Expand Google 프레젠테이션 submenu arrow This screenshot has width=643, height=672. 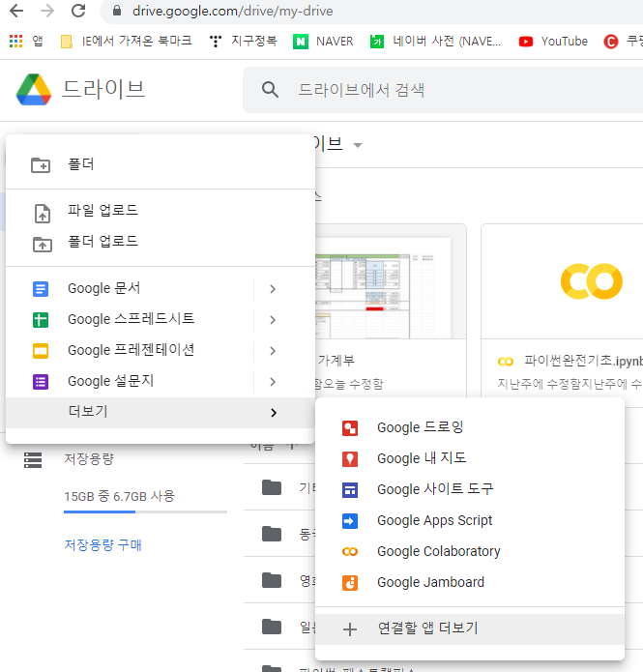coord(273,351)
